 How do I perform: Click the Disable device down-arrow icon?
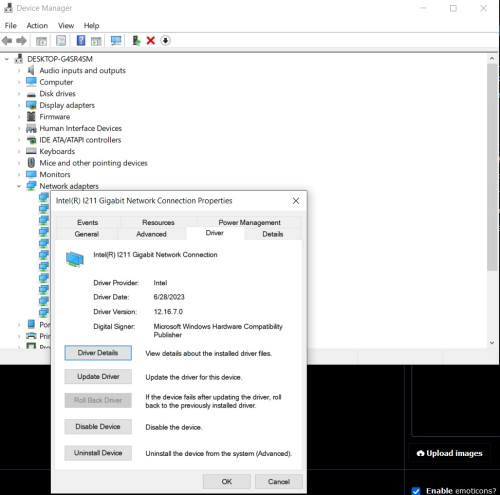pos(165,41)
